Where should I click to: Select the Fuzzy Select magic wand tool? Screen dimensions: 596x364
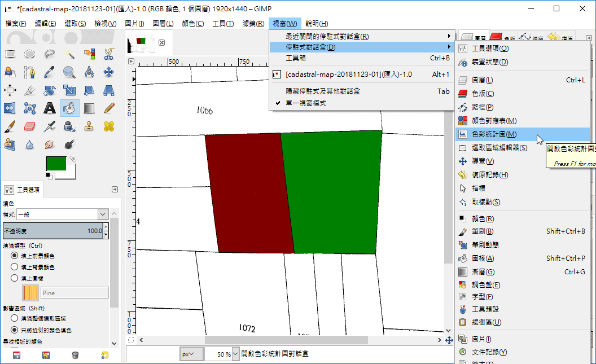click(69, 54)
